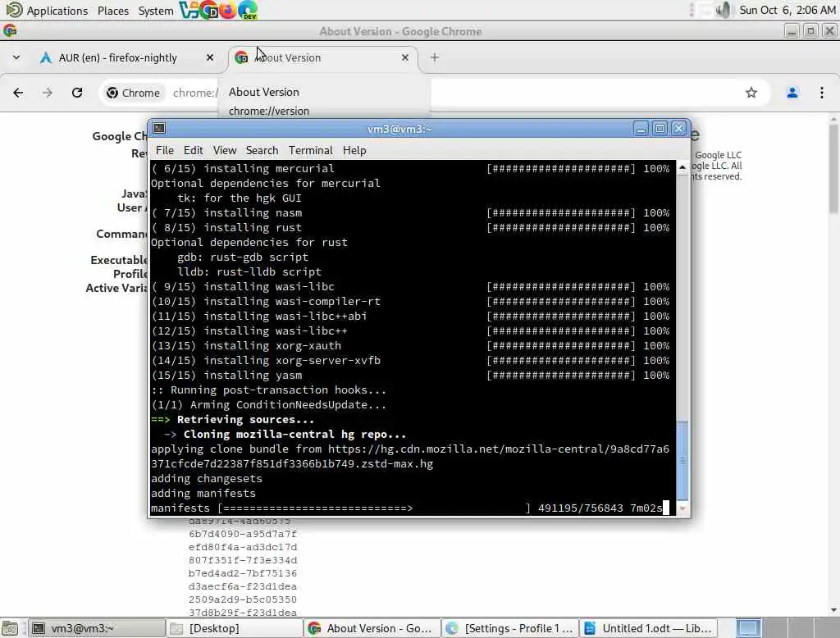Open the terminal Edit menu
This screenshot has width=840, height=638.
(x=193, y=151)
